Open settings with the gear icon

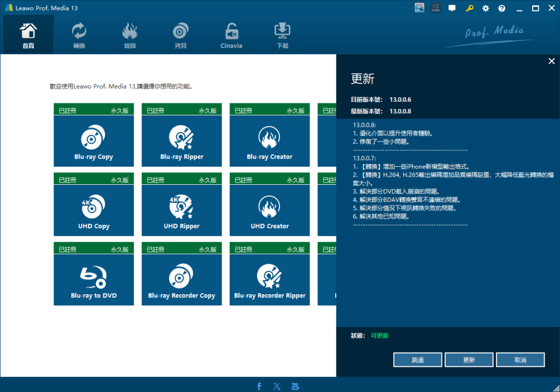click(486, 8)
